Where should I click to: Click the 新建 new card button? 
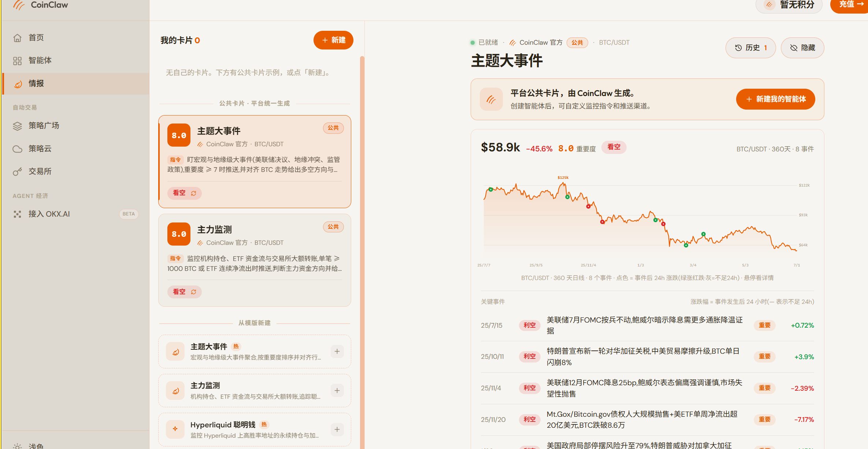click(x=333, y=40)
